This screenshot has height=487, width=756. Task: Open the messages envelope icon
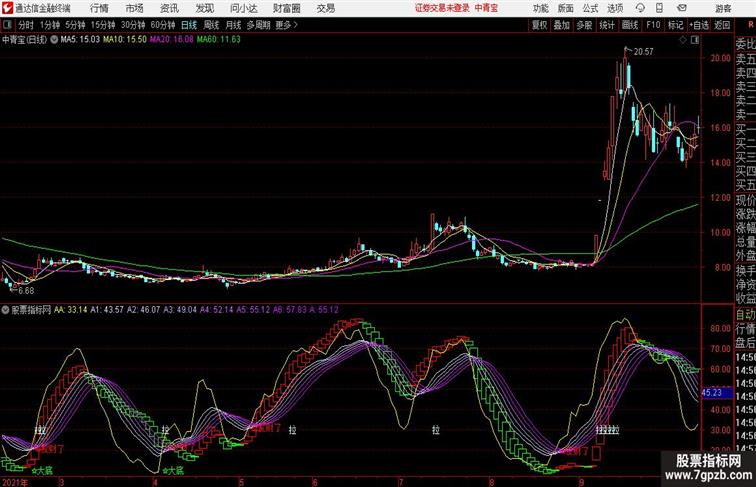coord(682,8)
